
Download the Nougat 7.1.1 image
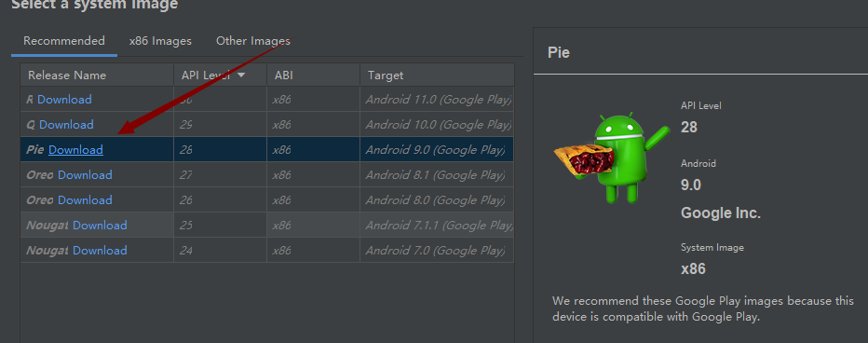click(101, 225)
